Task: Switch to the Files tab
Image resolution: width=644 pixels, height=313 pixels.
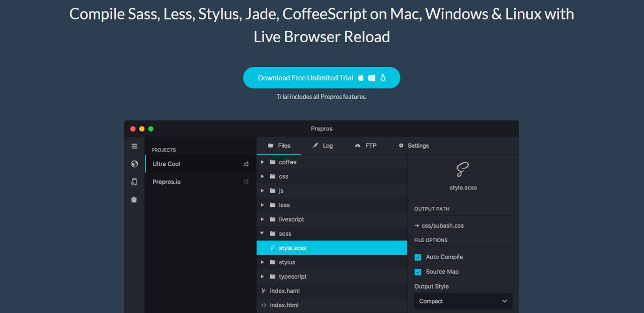Action: pos(279,146)
